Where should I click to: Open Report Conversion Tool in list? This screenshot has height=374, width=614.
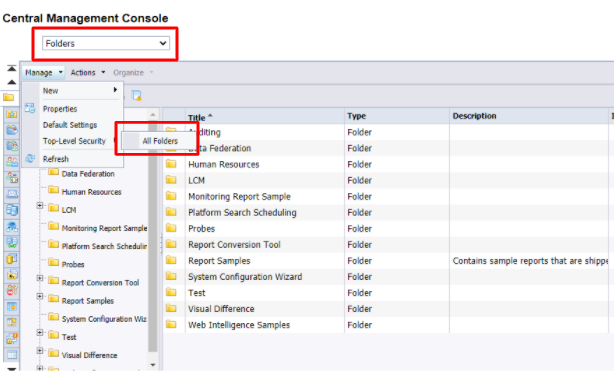[234, 245]
